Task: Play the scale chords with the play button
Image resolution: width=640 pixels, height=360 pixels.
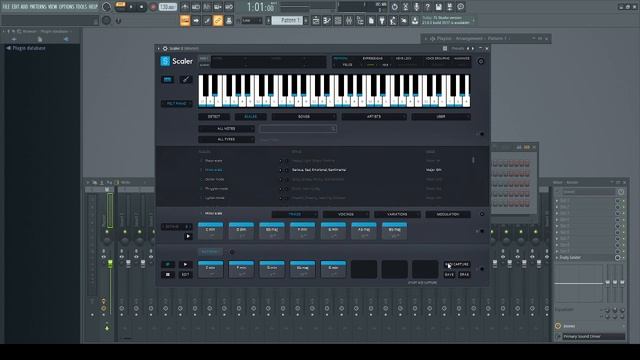Action: [x=188, y=236]
